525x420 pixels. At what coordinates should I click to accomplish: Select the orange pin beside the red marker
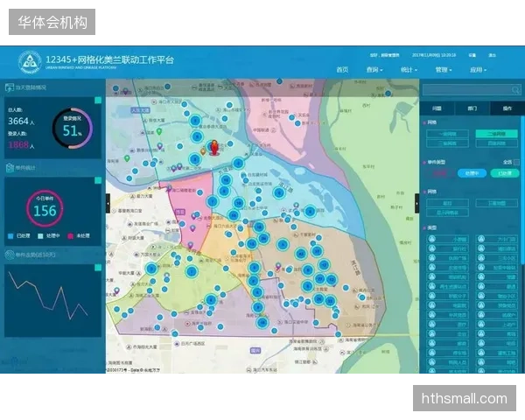tap(203, 151)
